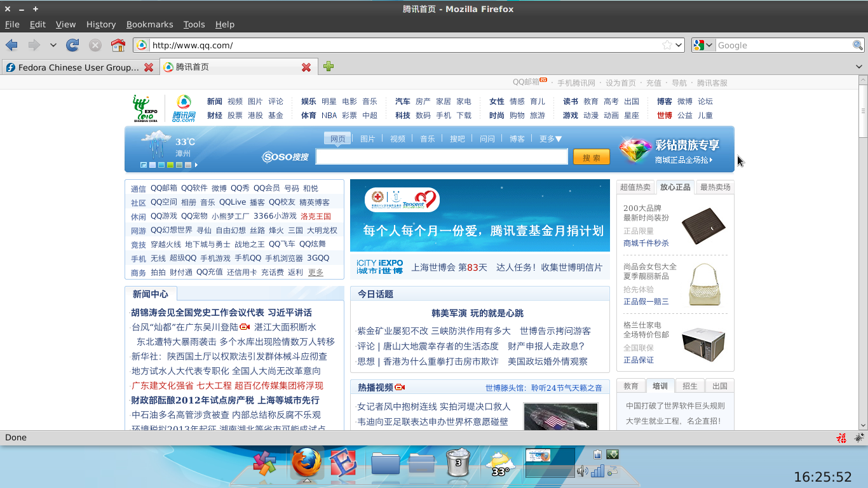Screen dimensions: 868x488
Task: Go to the Home page icon
Action: [118, 45]
